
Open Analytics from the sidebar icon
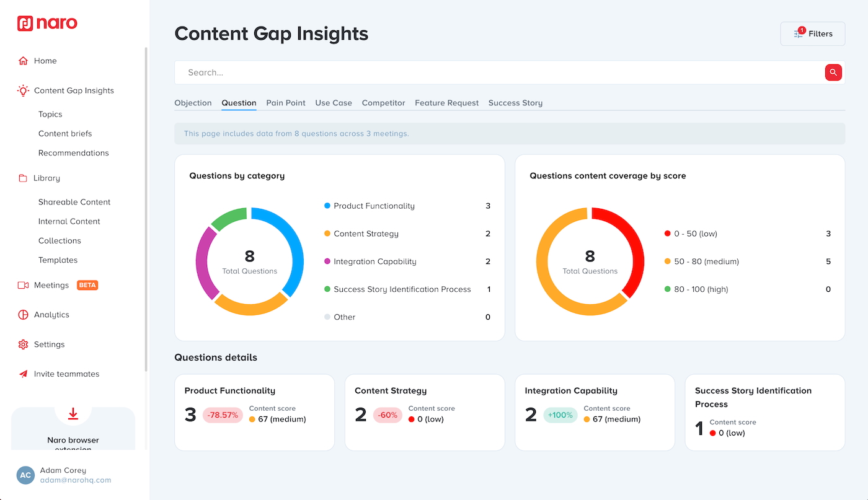(23, 314)
